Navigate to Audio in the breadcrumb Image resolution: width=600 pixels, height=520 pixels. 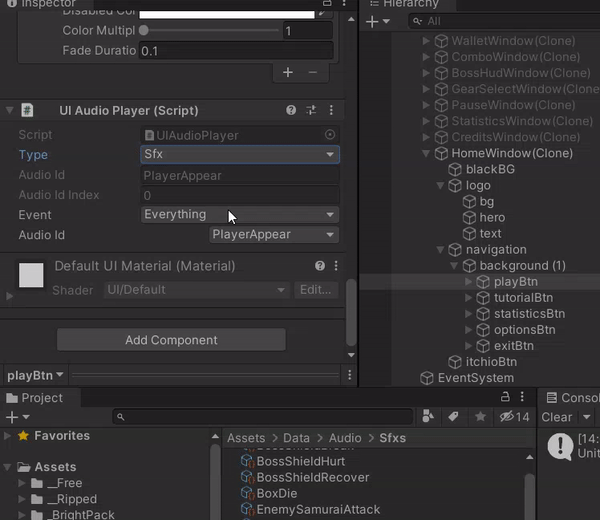345,438
